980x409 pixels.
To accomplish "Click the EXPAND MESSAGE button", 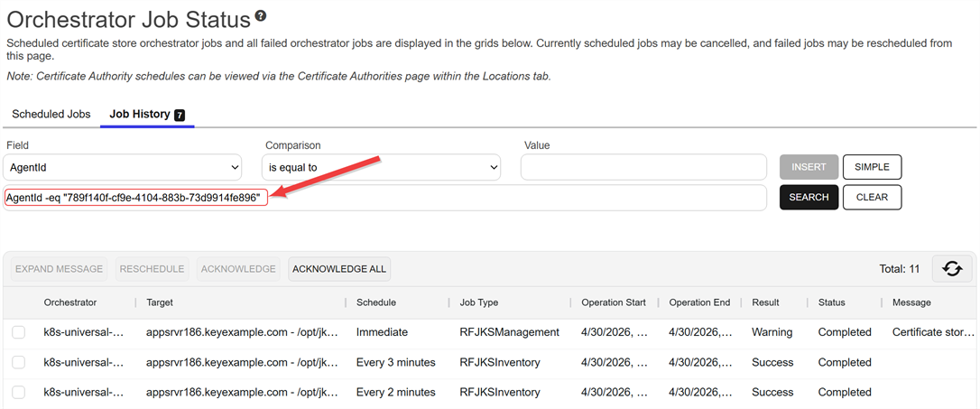I will (x=60, y=269).
